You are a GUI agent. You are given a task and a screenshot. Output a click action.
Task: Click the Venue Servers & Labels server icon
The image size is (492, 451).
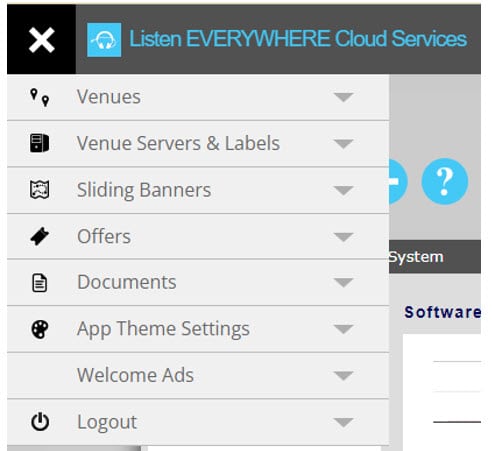tap(39, 143)
